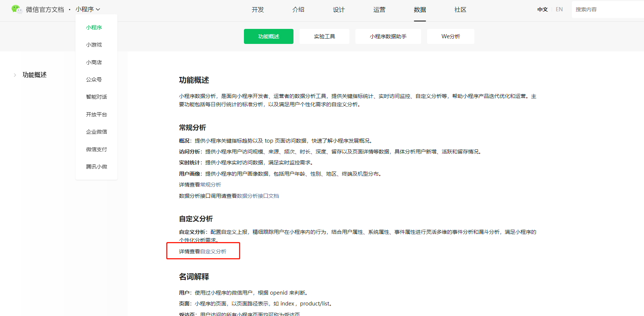The image size is (644, 316).
Task: Open the 功能概述 green sub-tab
Action: (x=269, y=36)
